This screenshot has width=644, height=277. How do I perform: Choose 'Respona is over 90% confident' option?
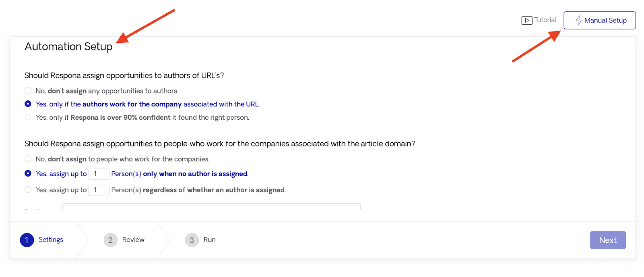pos(28,117)
